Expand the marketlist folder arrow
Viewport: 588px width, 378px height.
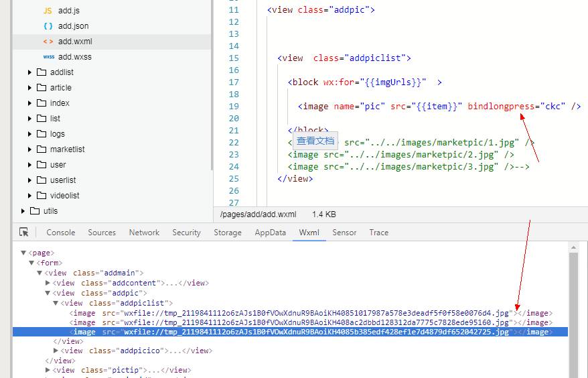[29, 149]
